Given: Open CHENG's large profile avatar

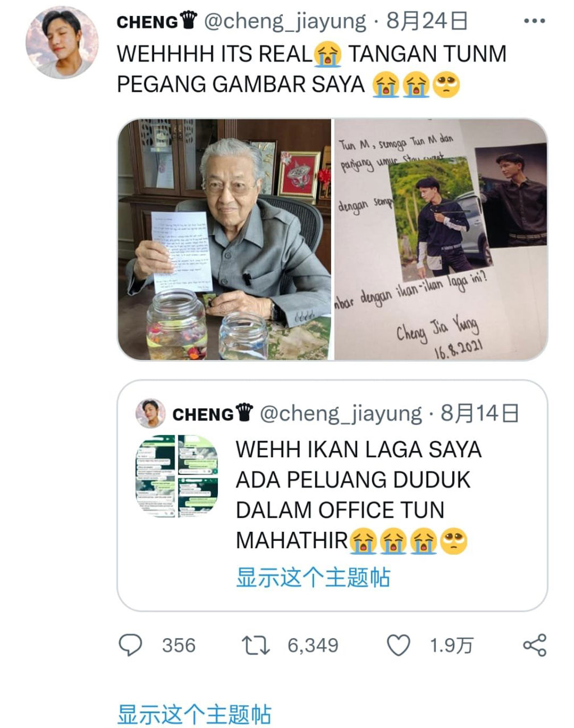Looking at the screenshot, I should tap(62, 43).
